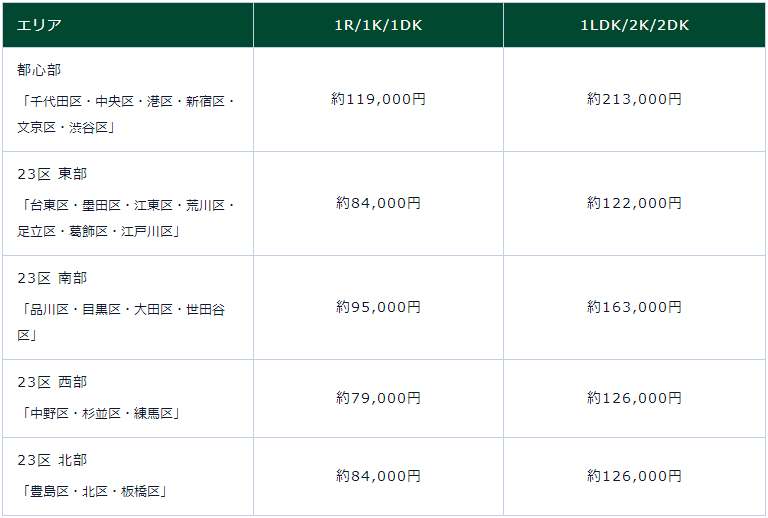Image resolution: width=768 pixels, height=518 pixels.
Task: Select 約126,000円 in the 北部 row
Action: [x=634, y=476]
